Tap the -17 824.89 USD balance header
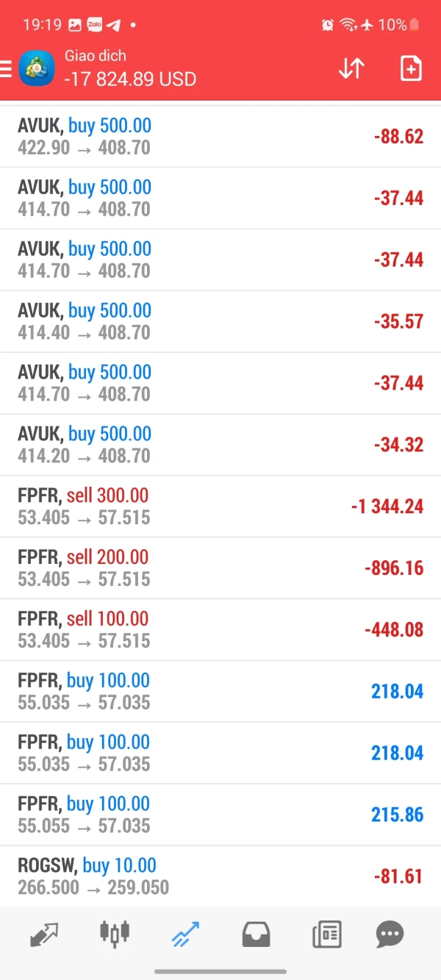Screen dimensions: 441x980 (131, 79)
